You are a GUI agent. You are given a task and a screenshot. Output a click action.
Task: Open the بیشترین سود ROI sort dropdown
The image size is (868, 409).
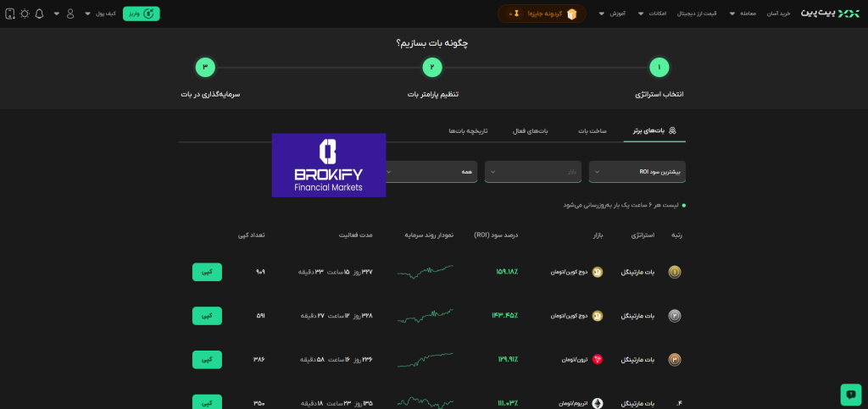[637, 172]
